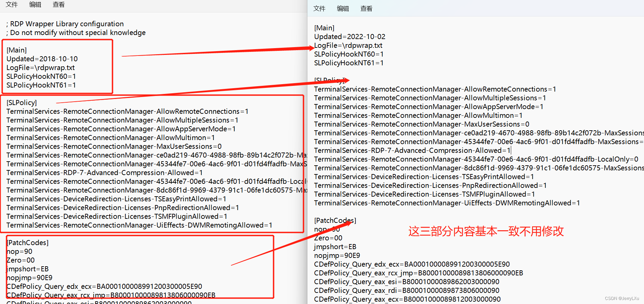This screenshot has width=644, height=304.
Task: Click 'LogFile=\rdpwrap.txt' in the right window
Action: click(x=348, y=45)
